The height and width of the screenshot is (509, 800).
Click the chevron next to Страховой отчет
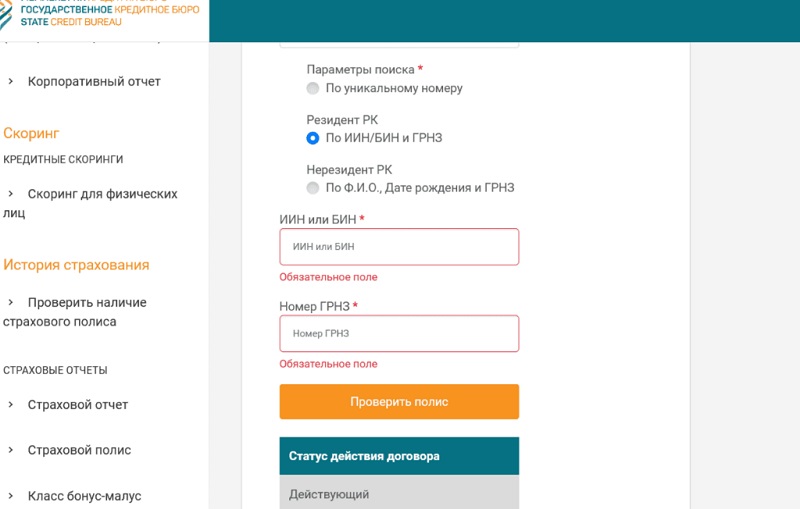coord(10,404)
